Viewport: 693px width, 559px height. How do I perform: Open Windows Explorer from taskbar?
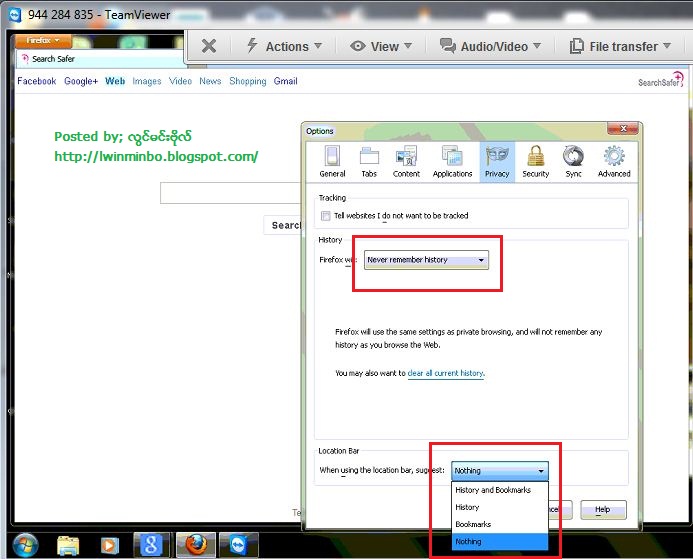click(x=68, y=545)
